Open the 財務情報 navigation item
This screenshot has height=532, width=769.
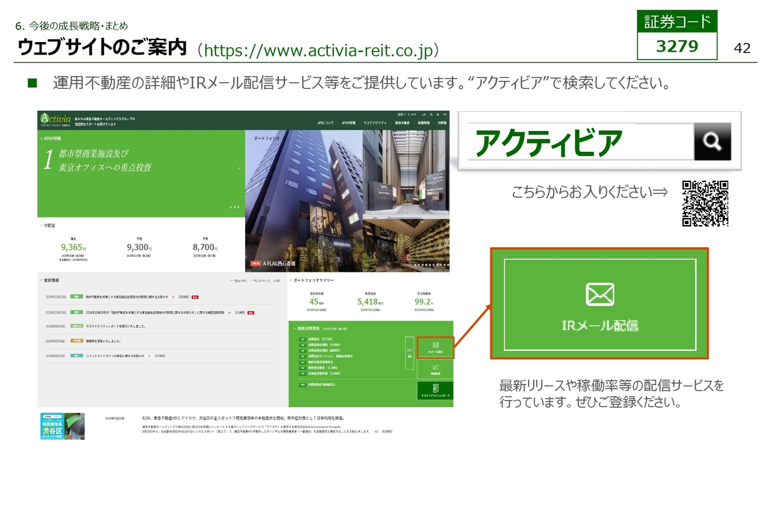click(424, 122)
